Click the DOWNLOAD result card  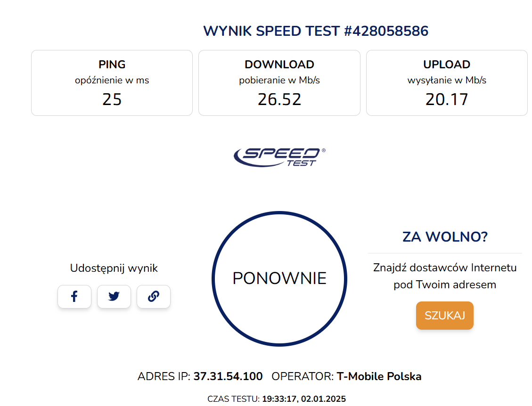(279, 83)
